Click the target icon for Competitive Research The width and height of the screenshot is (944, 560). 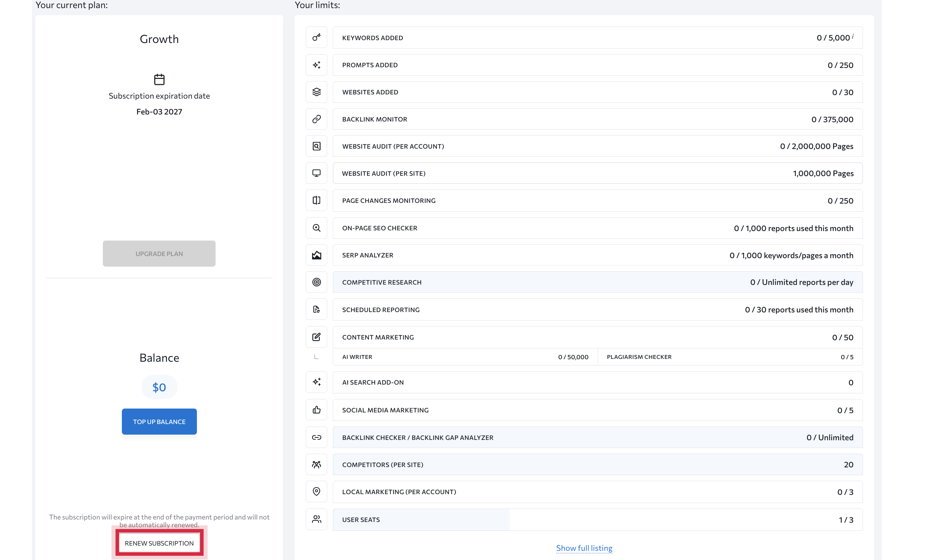[316, 282]
